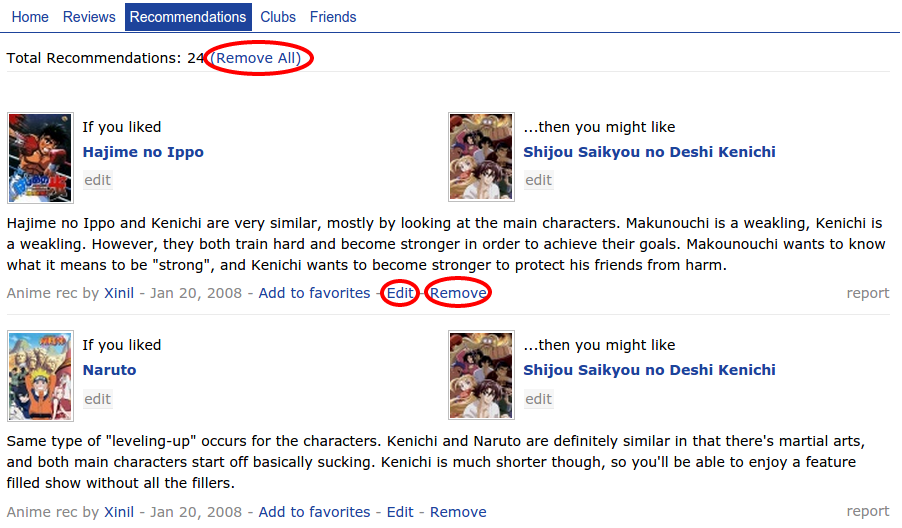Open the Naruto title link
The height and width of the screenshot is (528, 902).
point(109,370)
